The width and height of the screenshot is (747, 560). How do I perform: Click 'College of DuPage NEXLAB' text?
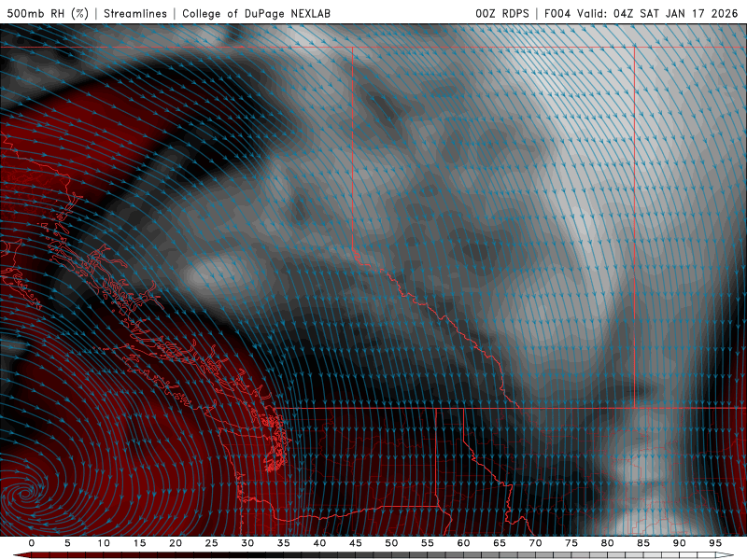[x=256, y=13]
